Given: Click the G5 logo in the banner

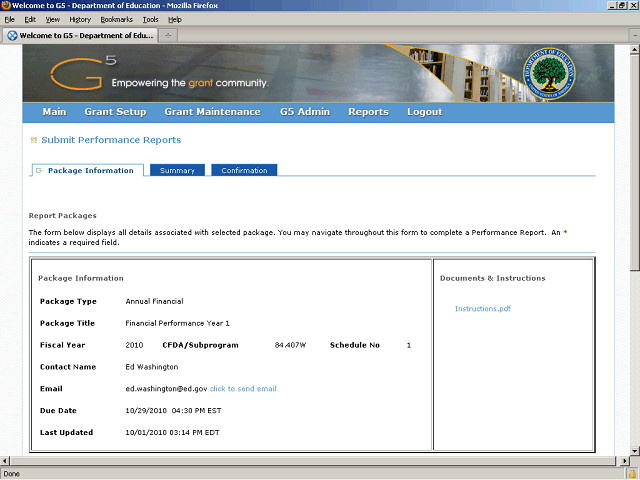Looking at the screenshot, I should (83, 73).
